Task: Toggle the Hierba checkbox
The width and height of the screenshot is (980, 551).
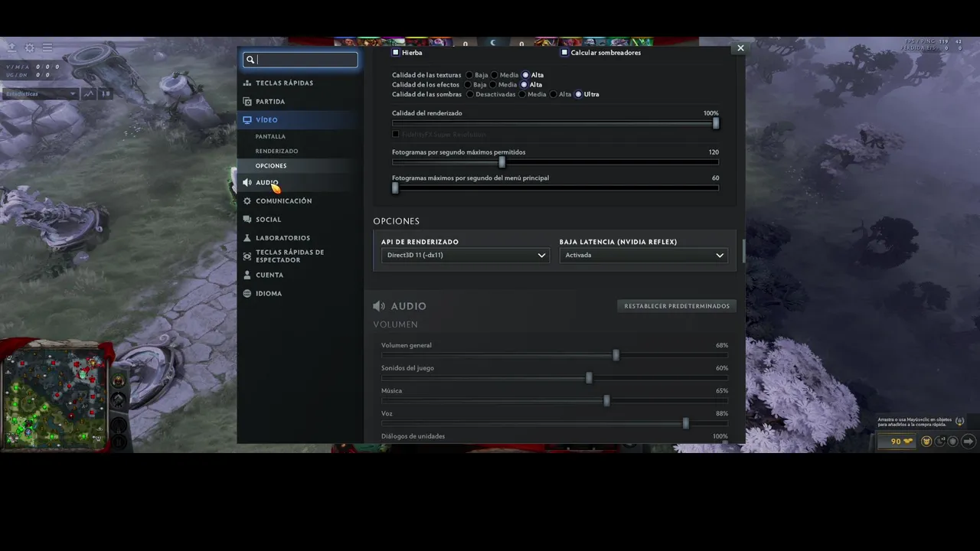Action: [x=396, y=53]
